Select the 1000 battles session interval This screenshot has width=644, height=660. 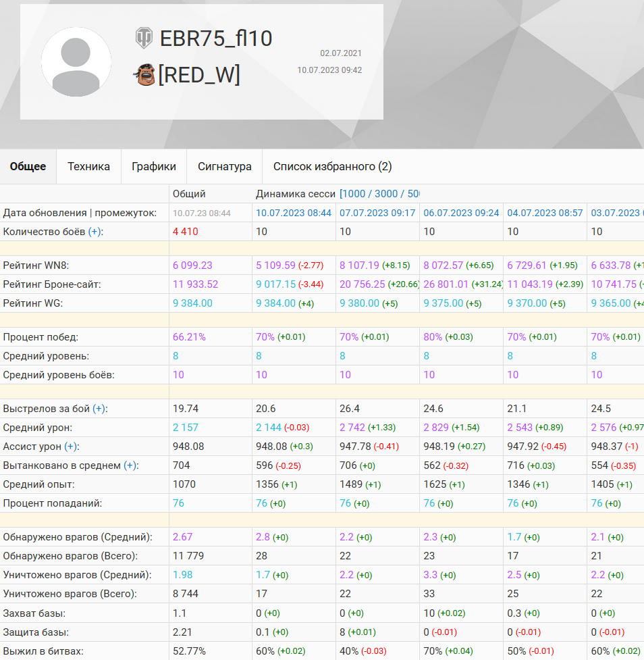(x=353, y=194)
